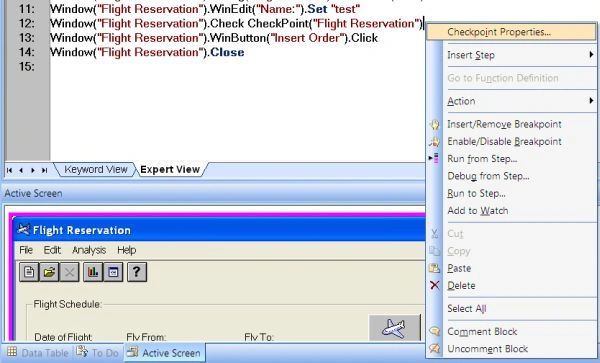This screenshot has height=363, width=600.
Task: Choose Insert/Remove Breakpoint
Action: [x=511, y=124]
